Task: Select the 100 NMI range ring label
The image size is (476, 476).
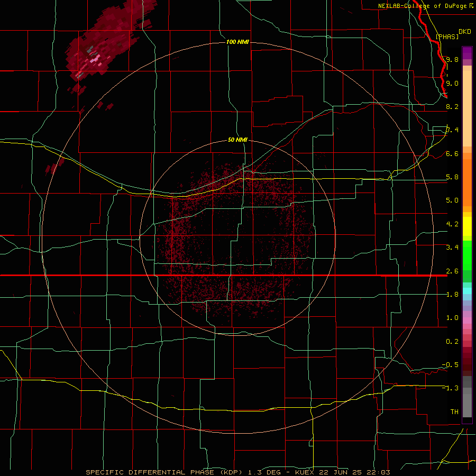Action: pyautogui.click(x=237, y=42)
